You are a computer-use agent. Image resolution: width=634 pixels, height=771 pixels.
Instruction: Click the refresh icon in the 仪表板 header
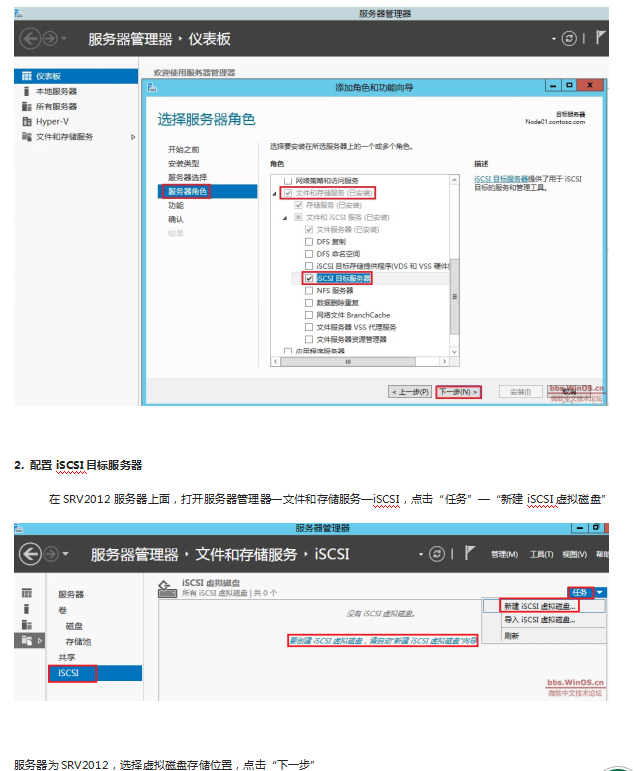pos(569,38)
